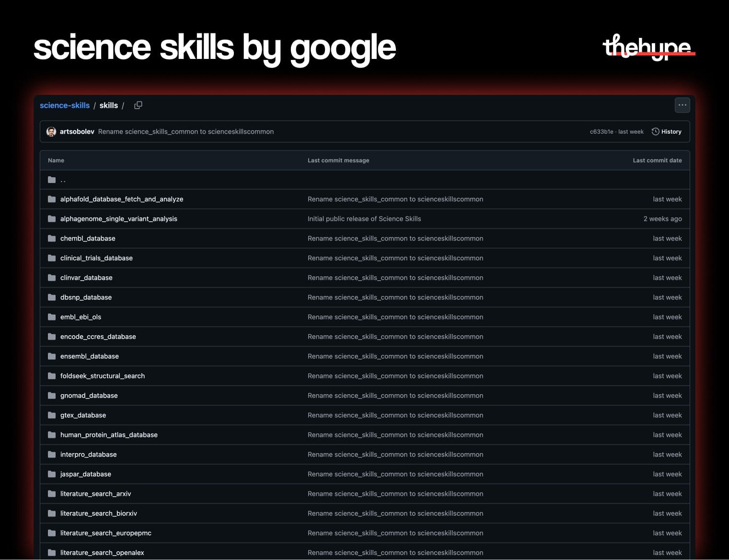The height and width of the screenshot is (560, 729).
Task: Click the 'Name' column header
Action: (x=56, y=160)
